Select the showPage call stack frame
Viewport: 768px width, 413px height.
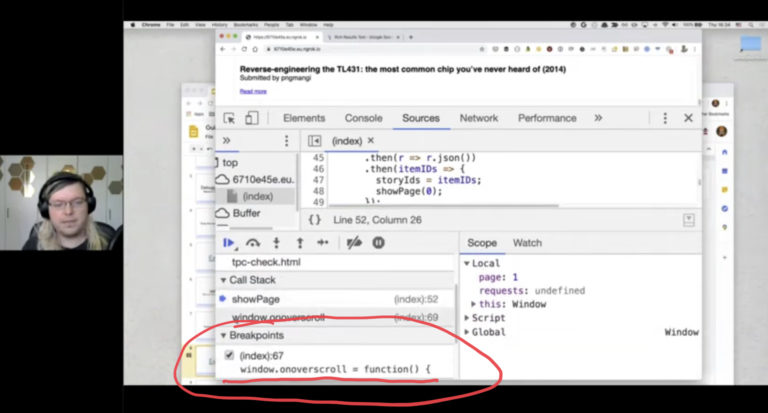click(x=255, y=299)
